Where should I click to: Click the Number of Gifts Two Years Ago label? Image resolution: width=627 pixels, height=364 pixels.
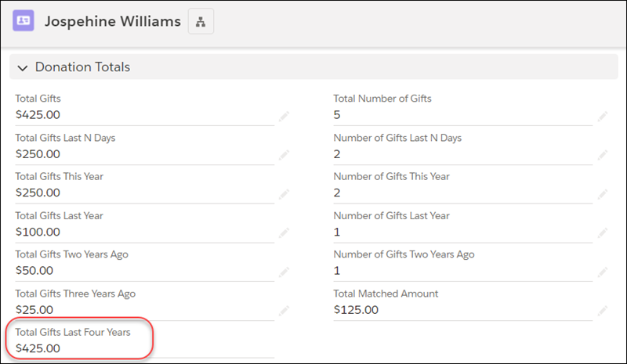[404, 254]
